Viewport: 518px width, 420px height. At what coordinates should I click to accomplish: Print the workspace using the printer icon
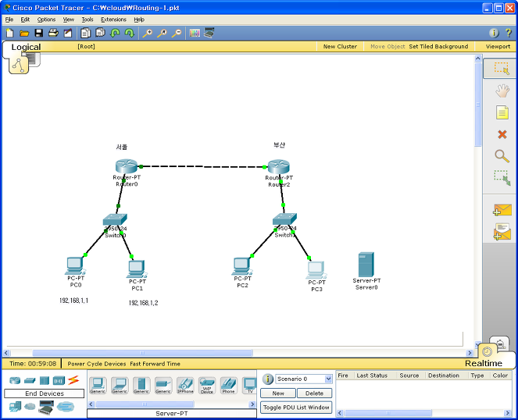tap(53, 33)
